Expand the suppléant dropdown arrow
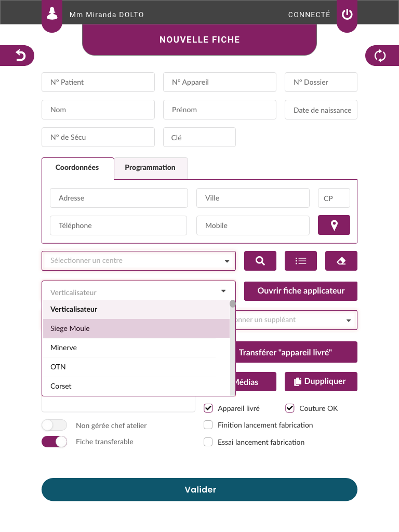399x532 pixels. coord(349,320)
